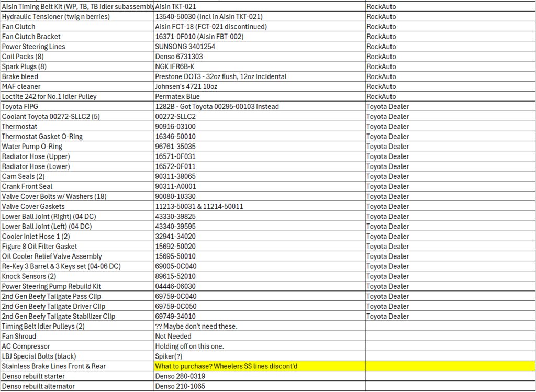The image size is (536, 392).
Task: Click the '15695-50010' relief valve part number
Action: tap(260, 256)
